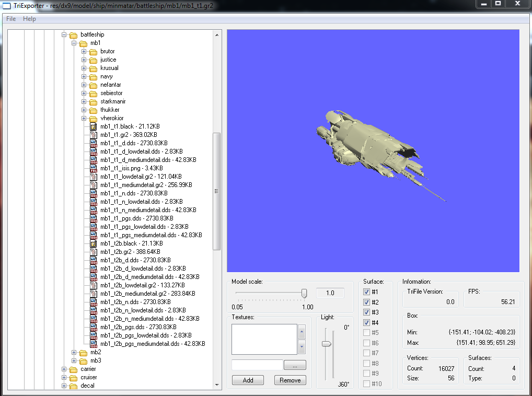Click file tree scroll down arrow
The height and width of the screenshot is (396, 532).
(217, 385)
